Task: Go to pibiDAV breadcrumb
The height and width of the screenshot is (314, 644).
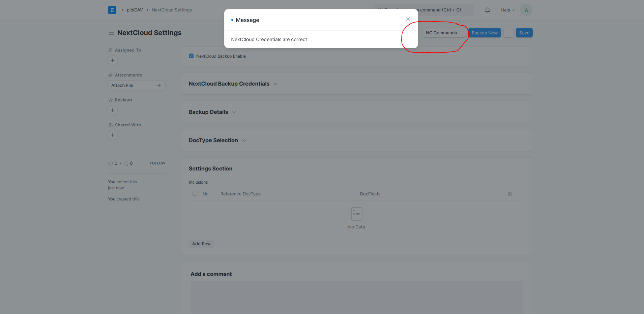Action: click(x=135, y=10)
